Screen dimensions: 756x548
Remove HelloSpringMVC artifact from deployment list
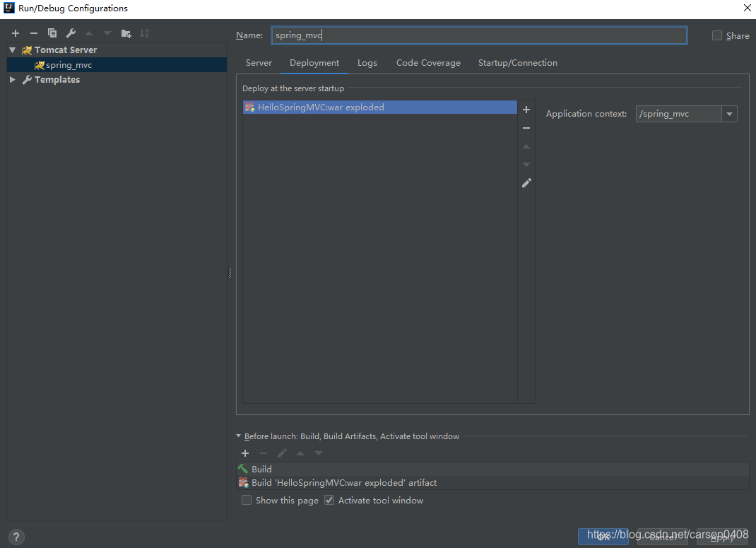pos(526,128)
